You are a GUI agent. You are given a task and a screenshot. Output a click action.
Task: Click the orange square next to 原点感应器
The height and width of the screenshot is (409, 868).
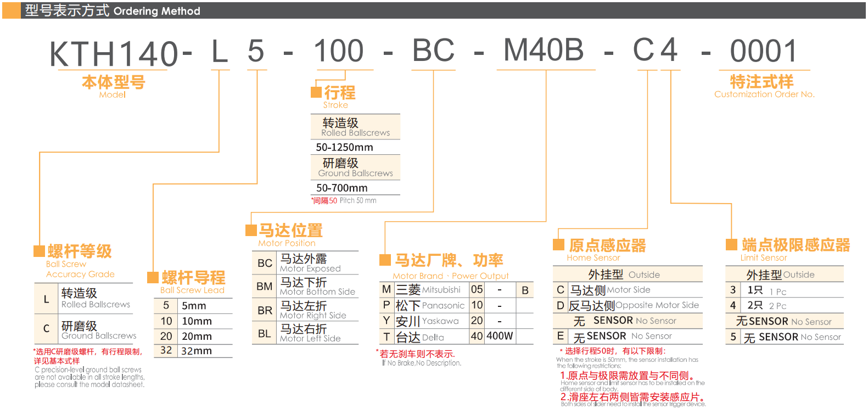[558, 245]
